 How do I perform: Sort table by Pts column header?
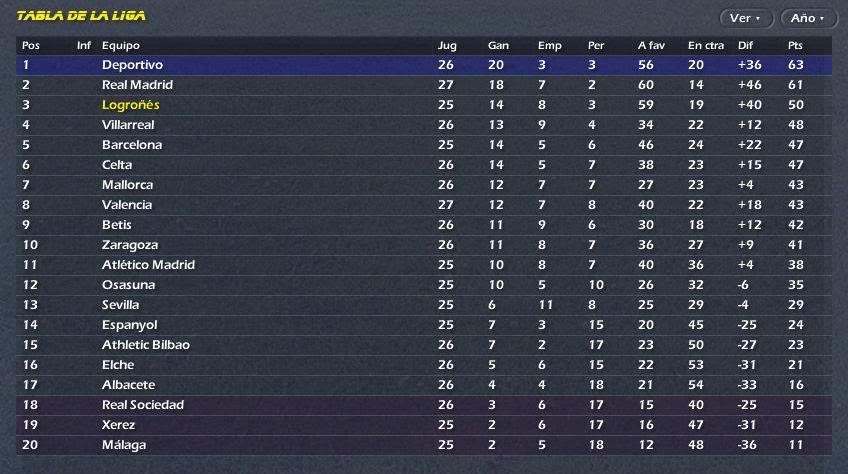[x=795, y=45]
